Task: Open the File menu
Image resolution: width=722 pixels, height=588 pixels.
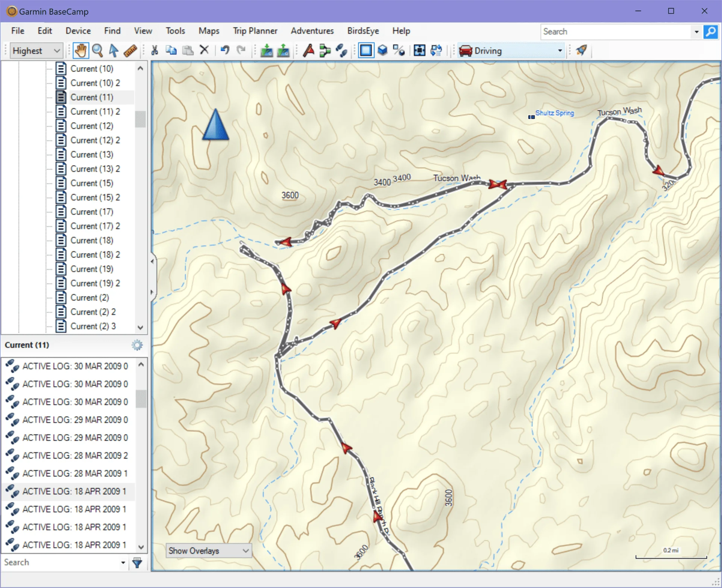Action: pyautogui.click(x=18, y=31)
